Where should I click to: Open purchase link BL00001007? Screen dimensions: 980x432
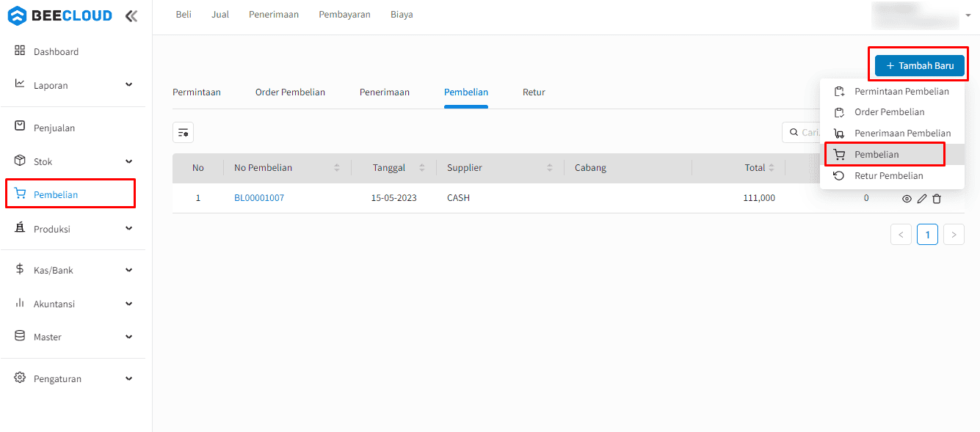[x=259, y=198]
